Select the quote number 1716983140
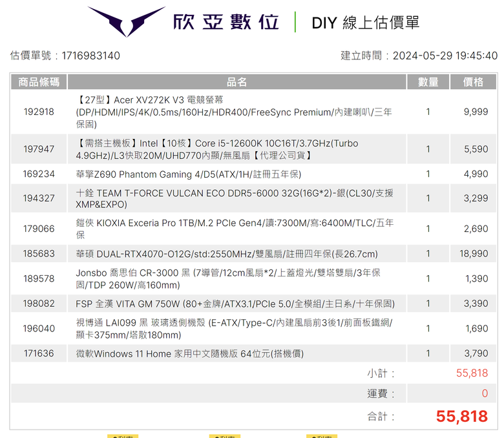 tap(90, 56)
